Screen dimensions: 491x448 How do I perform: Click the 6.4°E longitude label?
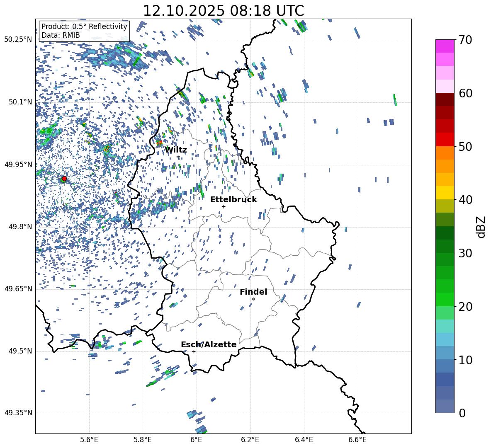pyautogui.click(x=304, y=440)
